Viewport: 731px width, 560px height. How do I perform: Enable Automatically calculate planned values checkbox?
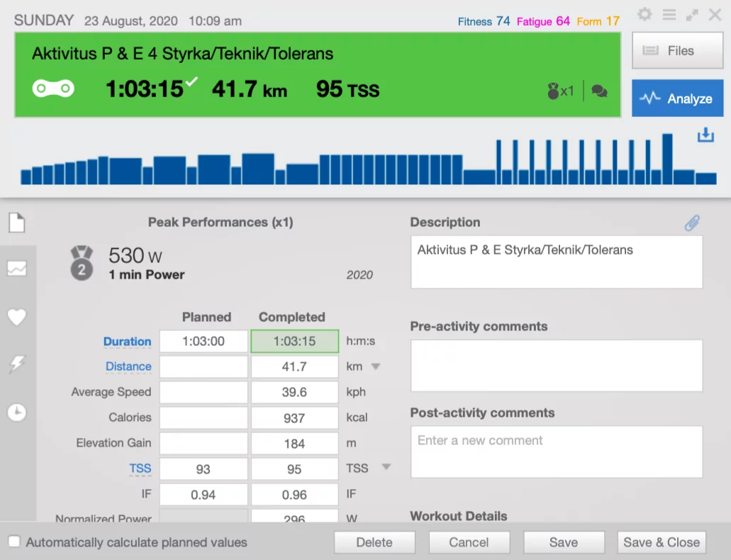(14, 542)
